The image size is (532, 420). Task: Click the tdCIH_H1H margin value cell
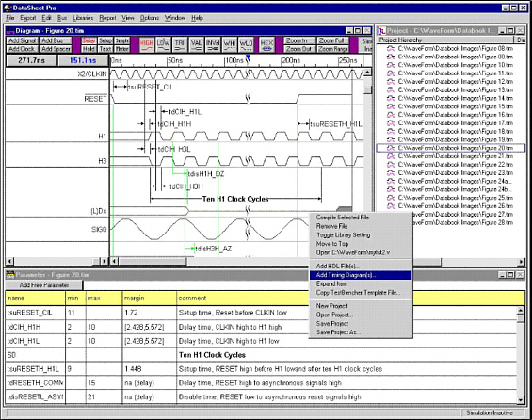tap(150, 327)
